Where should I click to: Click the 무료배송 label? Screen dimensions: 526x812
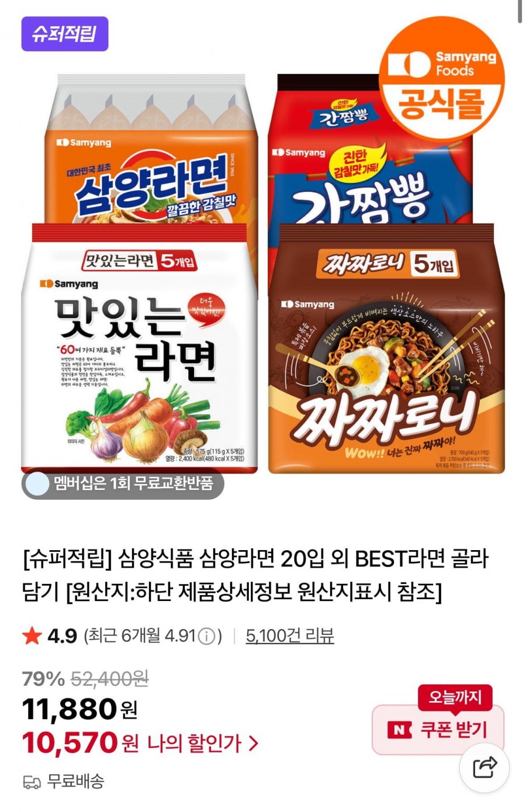75,782
